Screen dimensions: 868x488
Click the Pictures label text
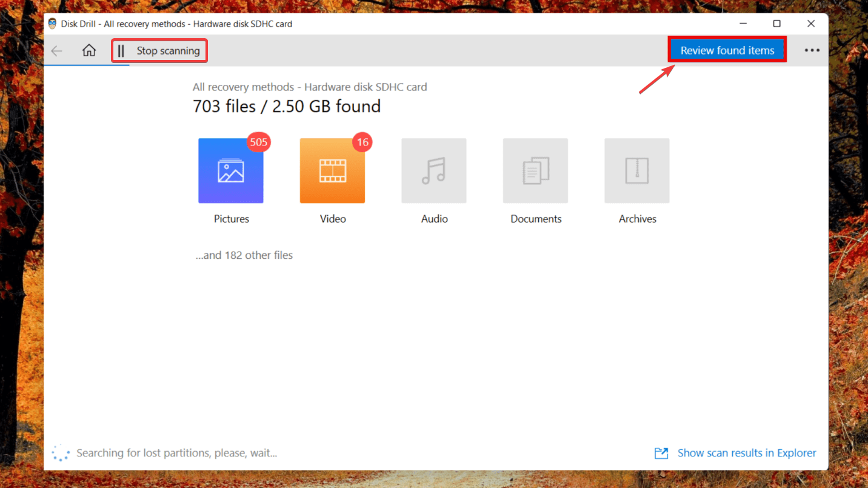coord(232,219)
